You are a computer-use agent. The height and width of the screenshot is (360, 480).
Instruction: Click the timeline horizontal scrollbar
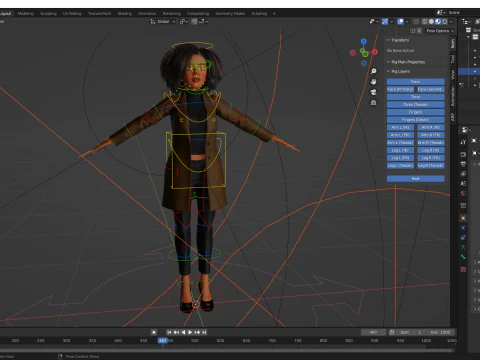pos(227,351)
